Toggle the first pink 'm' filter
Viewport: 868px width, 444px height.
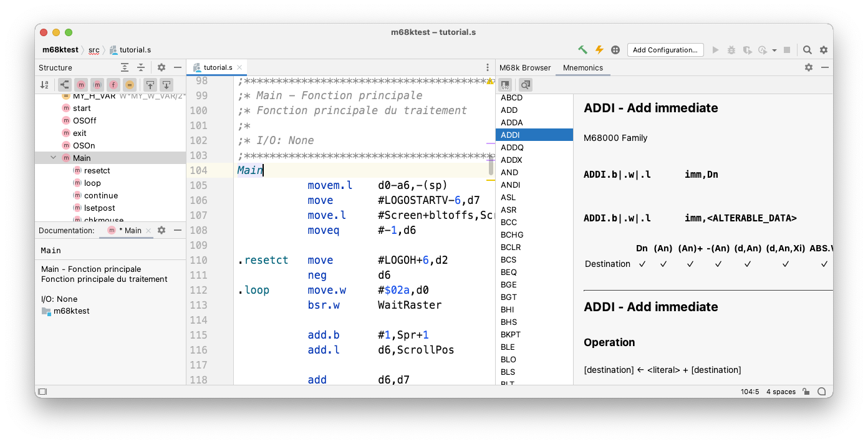tap(81, 85)
